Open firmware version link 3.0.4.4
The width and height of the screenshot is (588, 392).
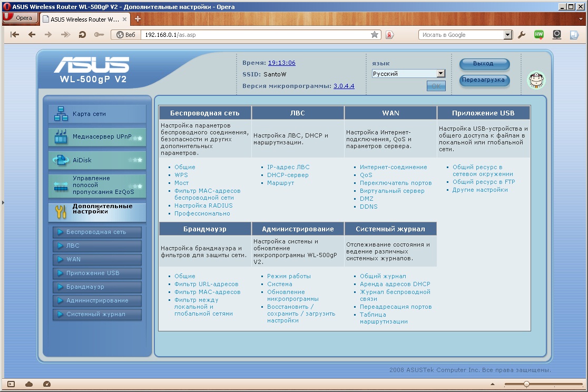(x=344, y=86)
